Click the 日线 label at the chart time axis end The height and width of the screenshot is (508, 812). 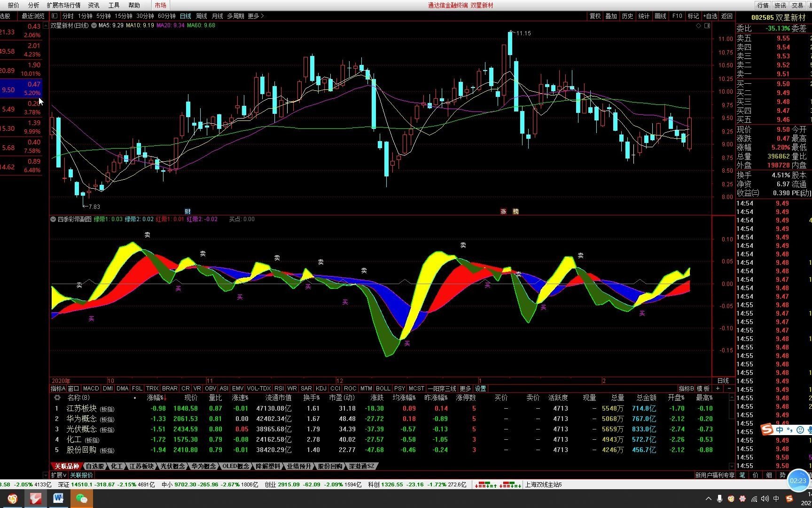(723, 381)
